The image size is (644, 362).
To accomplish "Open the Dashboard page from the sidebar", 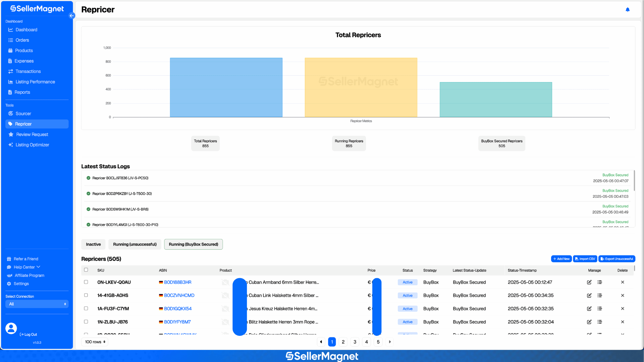I will [x=26, y=30].
